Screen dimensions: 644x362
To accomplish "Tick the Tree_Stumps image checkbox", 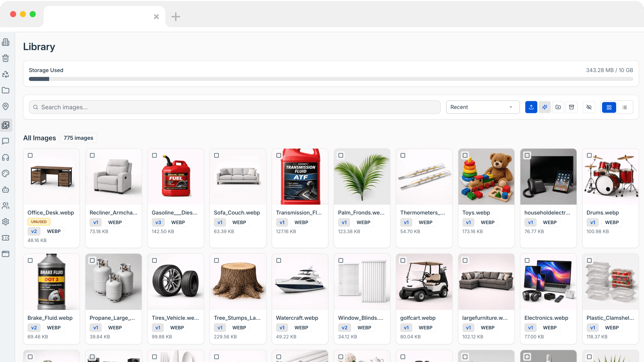I will click(x=217, y=260).
